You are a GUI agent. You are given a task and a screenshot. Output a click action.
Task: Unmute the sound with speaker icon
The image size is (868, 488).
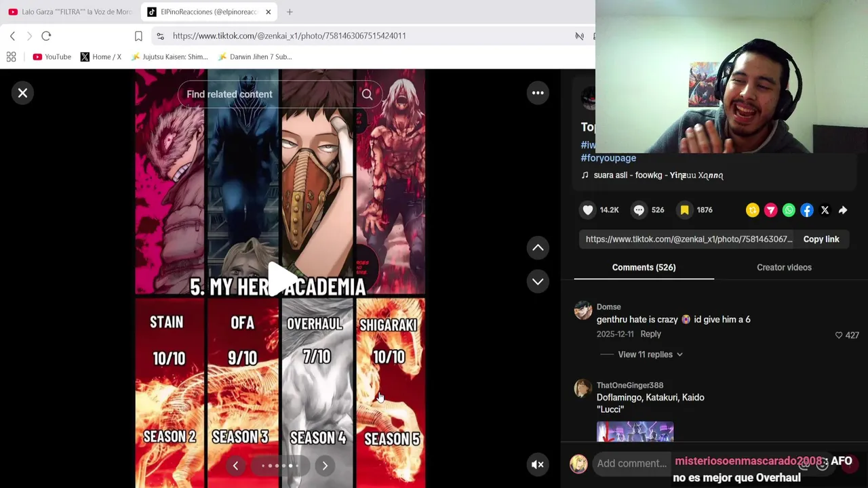tap(538, 464)
